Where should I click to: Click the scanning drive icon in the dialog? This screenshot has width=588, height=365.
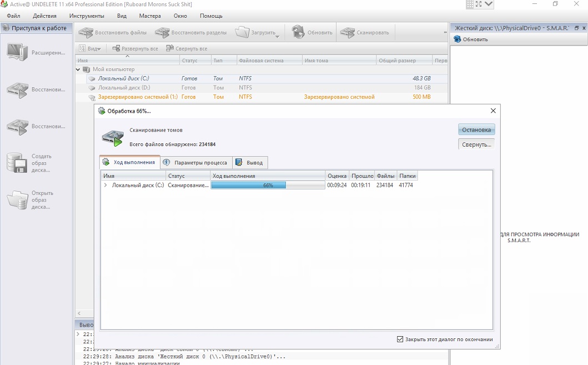(x=113, y=138)
